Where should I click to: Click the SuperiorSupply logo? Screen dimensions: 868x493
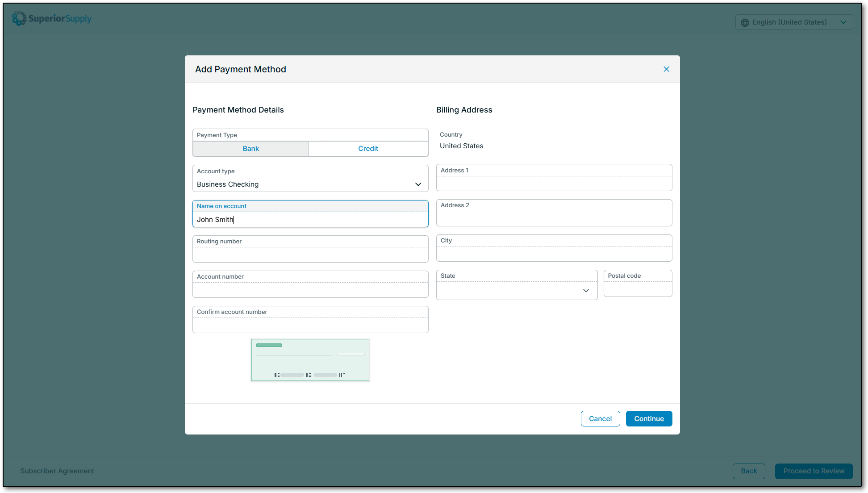coord(51,18)
